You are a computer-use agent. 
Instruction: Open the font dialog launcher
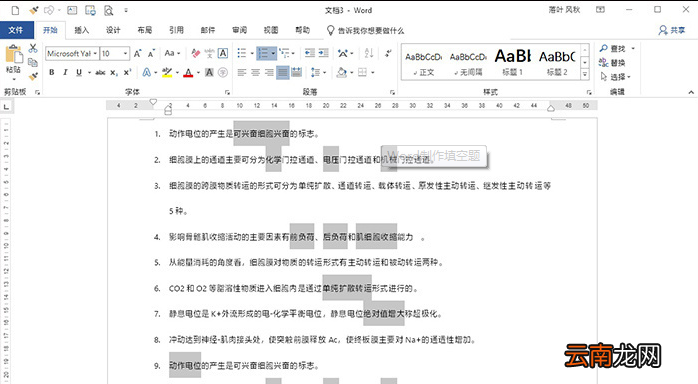point(227,92)
